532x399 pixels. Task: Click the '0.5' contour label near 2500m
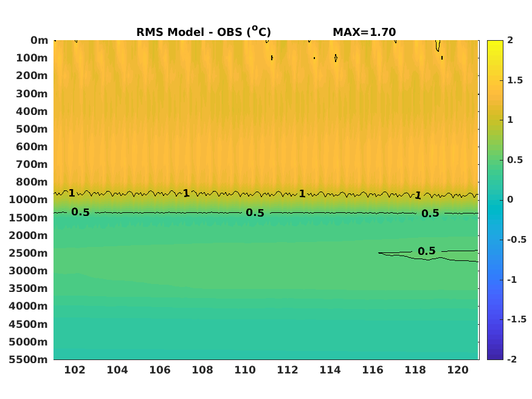(x=426, y=251)
